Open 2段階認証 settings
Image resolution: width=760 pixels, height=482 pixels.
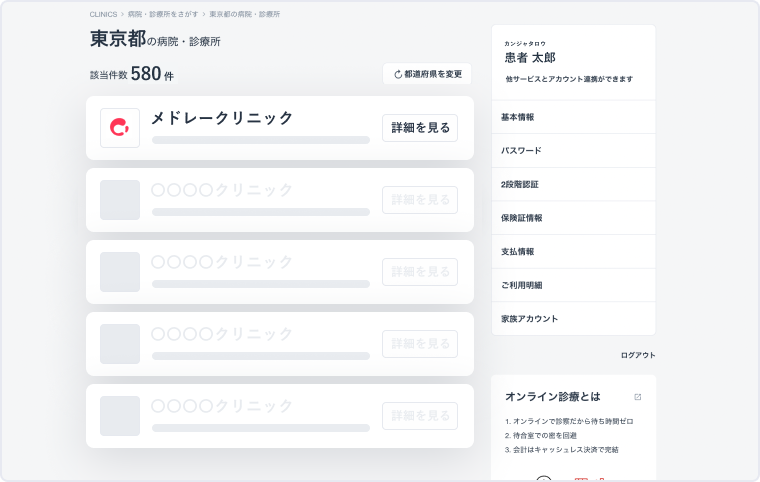coord(520,184)
